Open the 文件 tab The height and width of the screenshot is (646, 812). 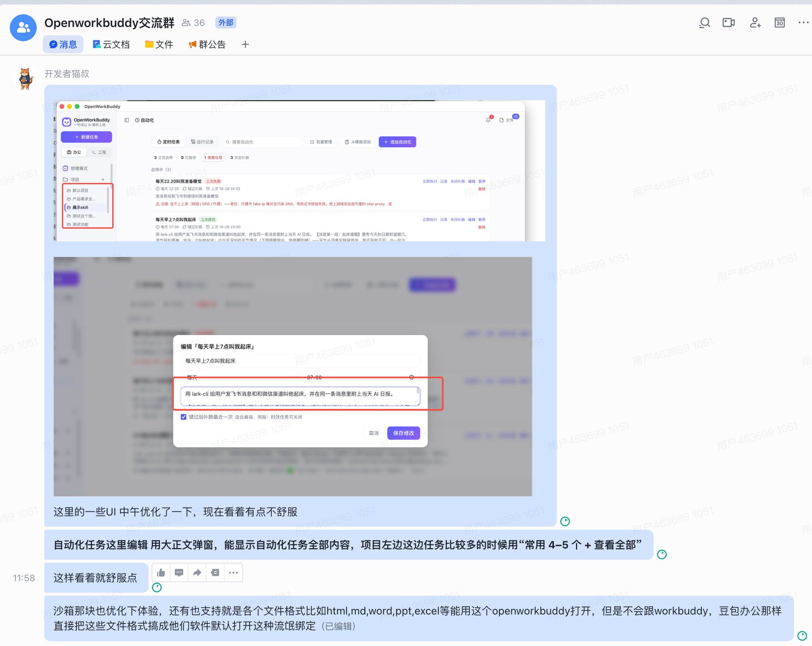159,44
